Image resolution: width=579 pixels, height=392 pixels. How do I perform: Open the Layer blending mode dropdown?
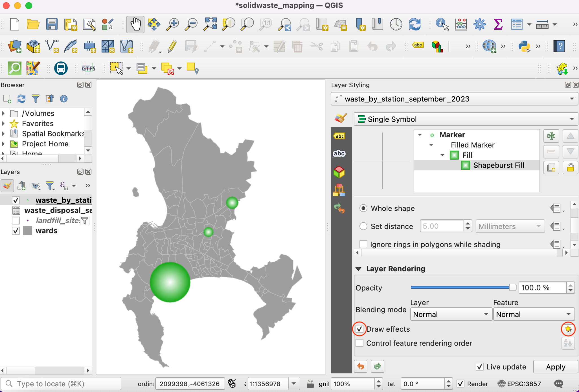pyautogui.click(x=450, y=314)
